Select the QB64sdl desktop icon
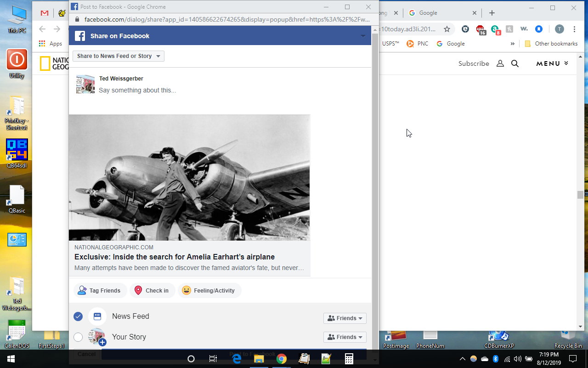 coord(17,154)
